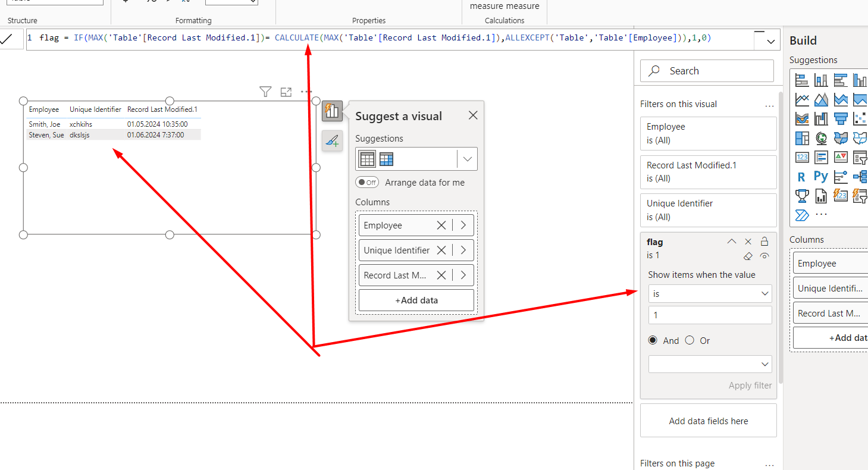This screenshot has width=868, height=470.
Task: Select the waterfall chart visual
Action: point(821,119)
